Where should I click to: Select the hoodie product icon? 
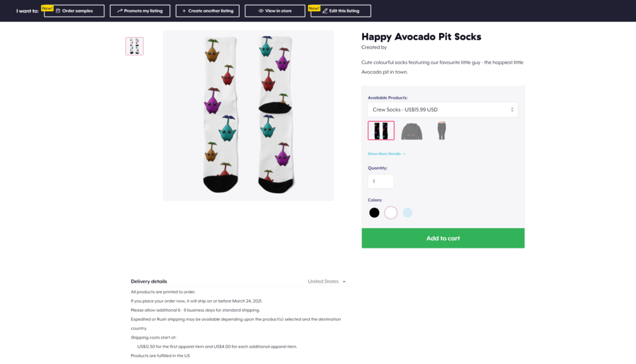[412, 132]
